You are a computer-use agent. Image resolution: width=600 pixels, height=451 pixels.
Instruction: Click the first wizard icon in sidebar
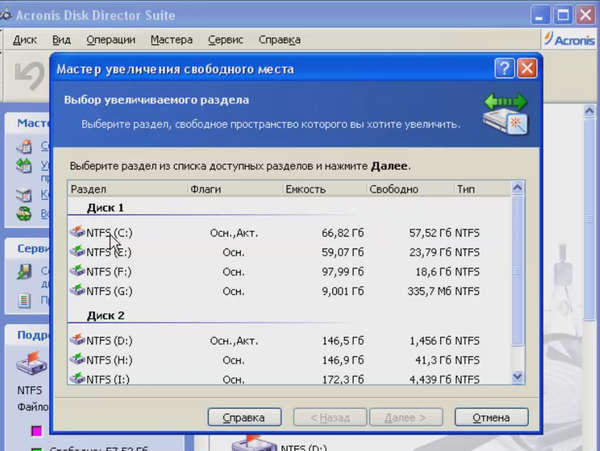coord(24,147)
